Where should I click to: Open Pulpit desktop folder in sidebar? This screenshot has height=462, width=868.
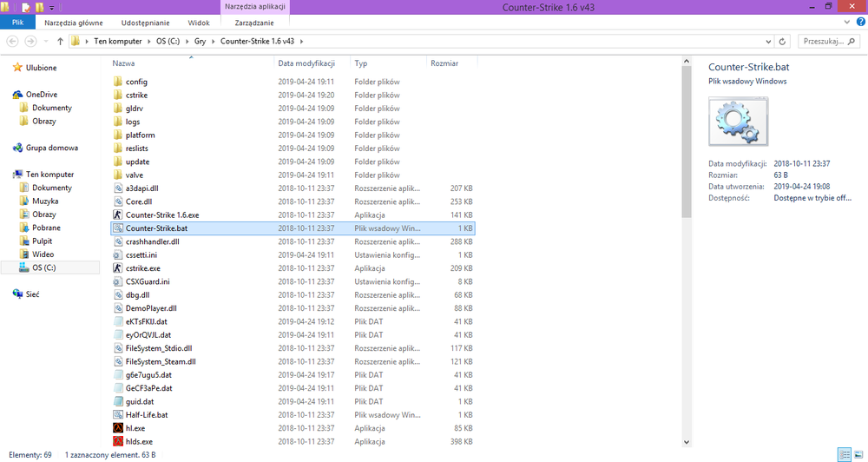(x=42, y=241)
